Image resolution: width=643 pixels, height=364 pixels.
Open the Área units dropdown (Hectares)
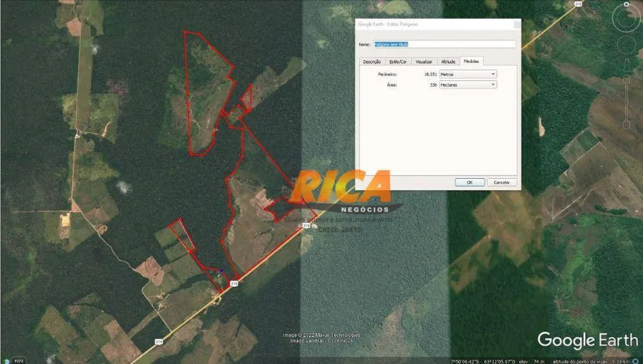468,85
